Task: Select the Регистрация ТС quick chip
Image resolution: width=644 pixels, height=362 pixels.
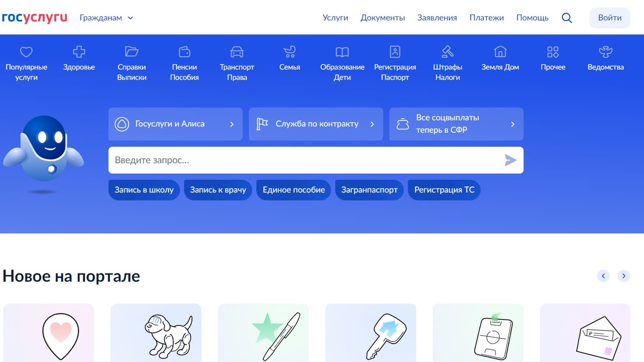Action: pyautogui.click(x=444, y=190)
